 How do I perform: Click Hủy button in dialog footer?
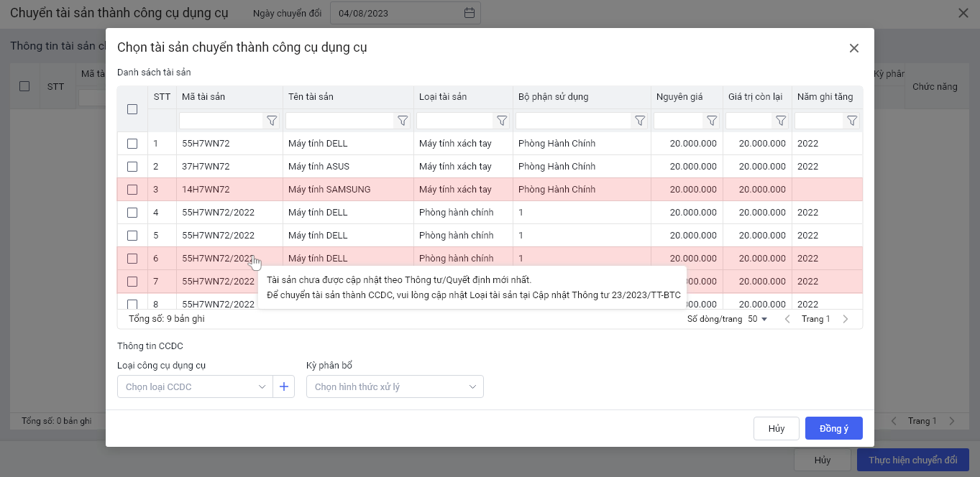[776, 428]
